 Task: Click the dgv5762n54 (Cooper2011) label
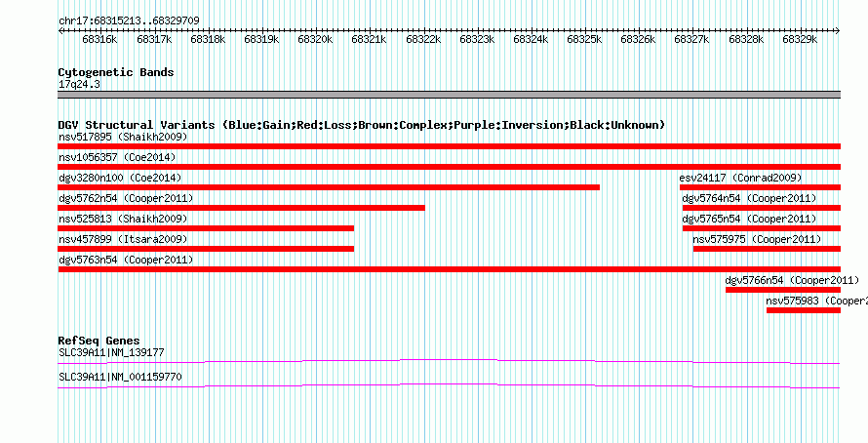(126, 198)
